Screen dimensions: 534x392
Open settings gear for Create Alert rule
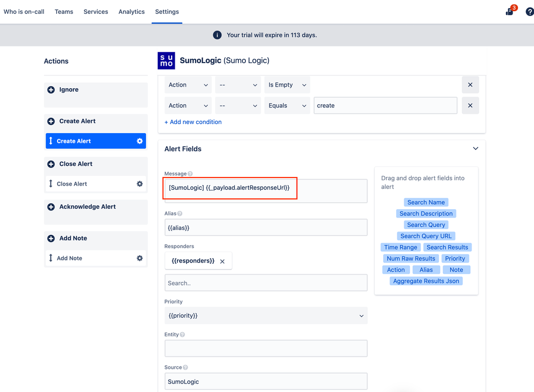[140, 141]
